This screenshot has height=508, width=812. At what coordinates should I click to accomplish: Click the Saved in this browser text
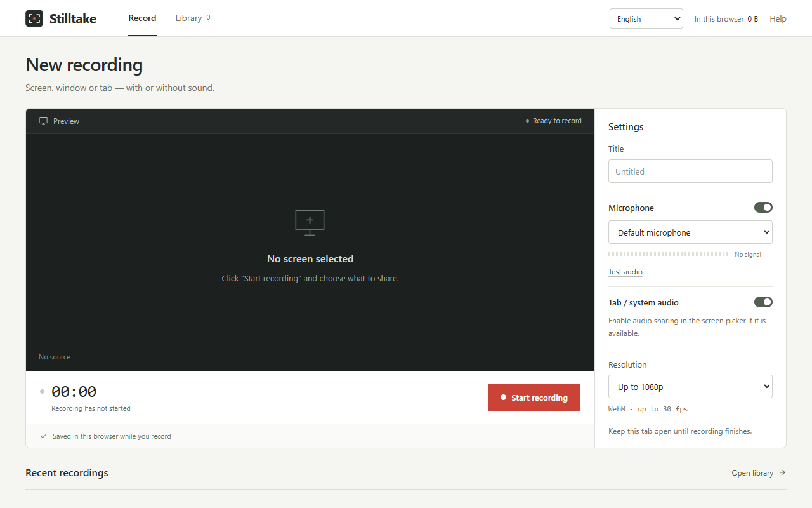tap(112, 436)
